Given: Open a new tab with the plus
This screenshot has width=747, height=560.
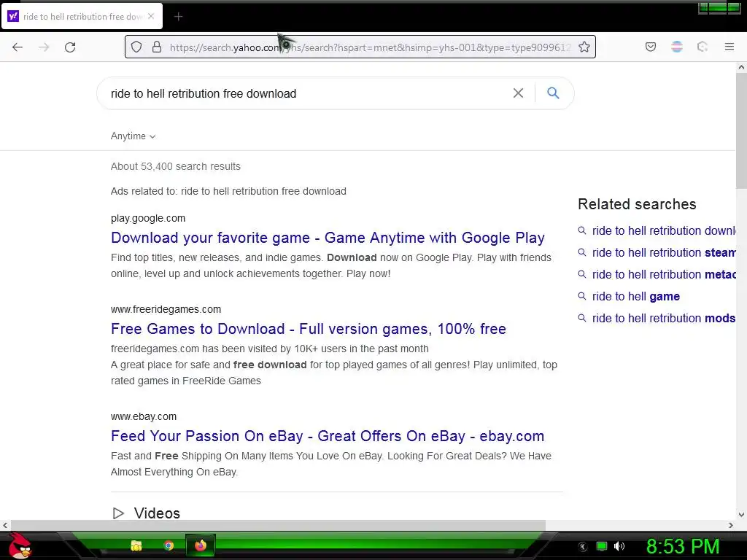Looking at the screenshot, I should [x=178, y=17].
